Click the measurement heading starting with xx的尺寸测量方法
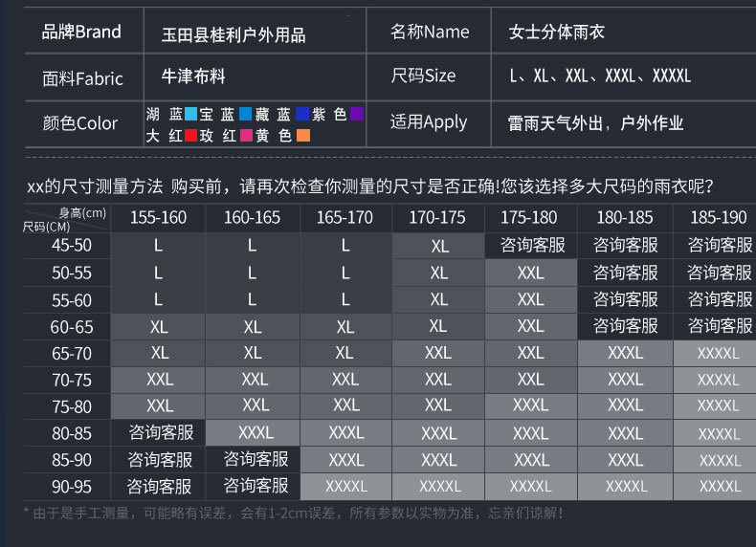The height and width of the screenshot is (547, 756). point(369,186)
